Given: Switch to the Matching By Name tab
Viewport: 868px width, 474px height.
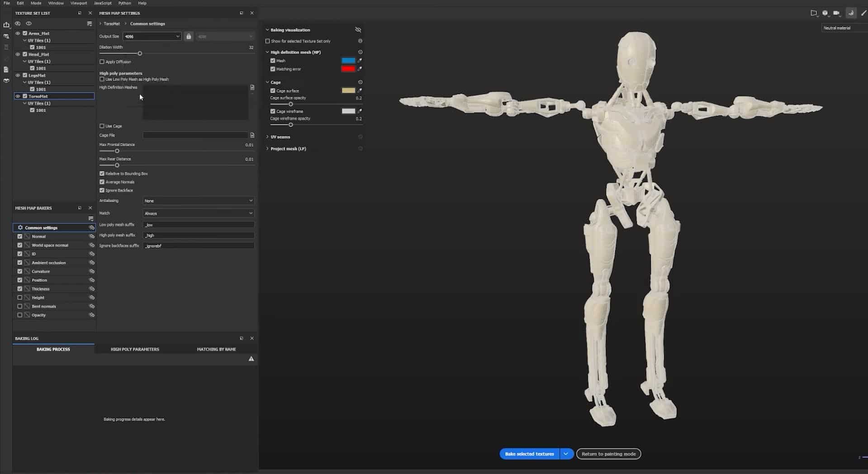Looking at the screenshot, I should tap(216, 349).
